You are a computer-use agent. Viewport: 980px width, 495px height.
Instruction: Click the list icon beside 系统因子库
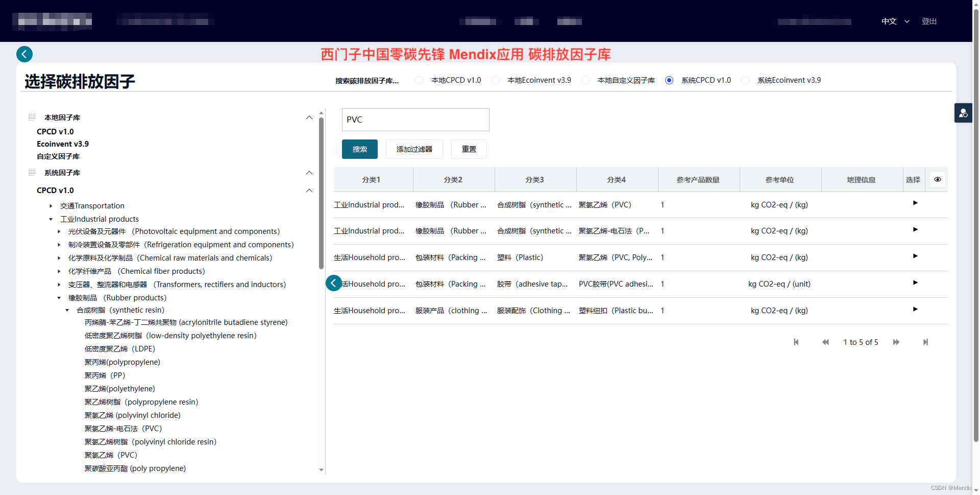[x=32, y=172]
